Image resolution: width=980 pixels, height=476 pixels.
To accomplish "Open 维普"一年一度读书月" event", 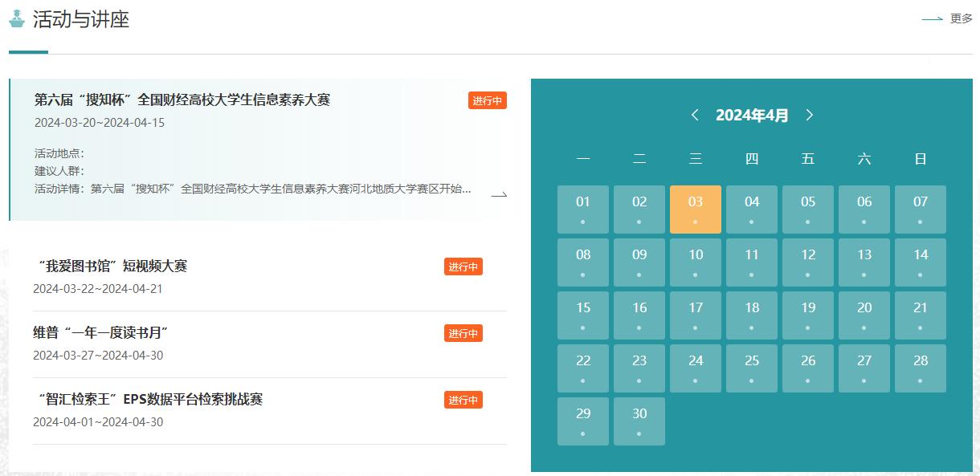I will (100, 332).
